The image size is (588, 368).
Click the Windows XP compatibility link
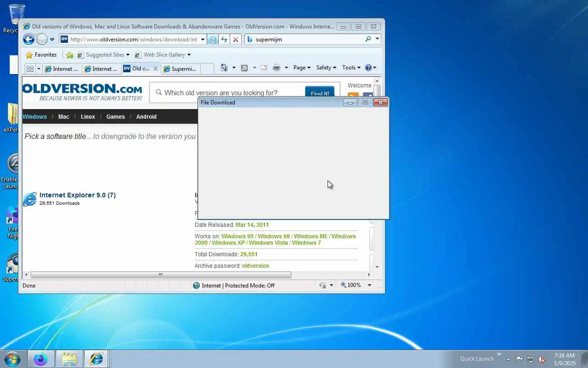click(x=228, y=243)
